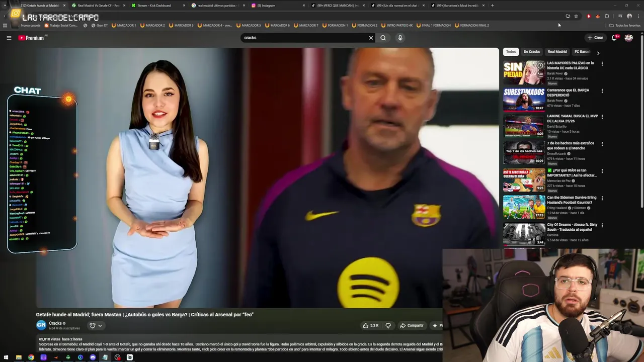Switch to 'Barcelona's Most Incredible' tab
This screenshot has width=644, height=362.
click(457, 6)
